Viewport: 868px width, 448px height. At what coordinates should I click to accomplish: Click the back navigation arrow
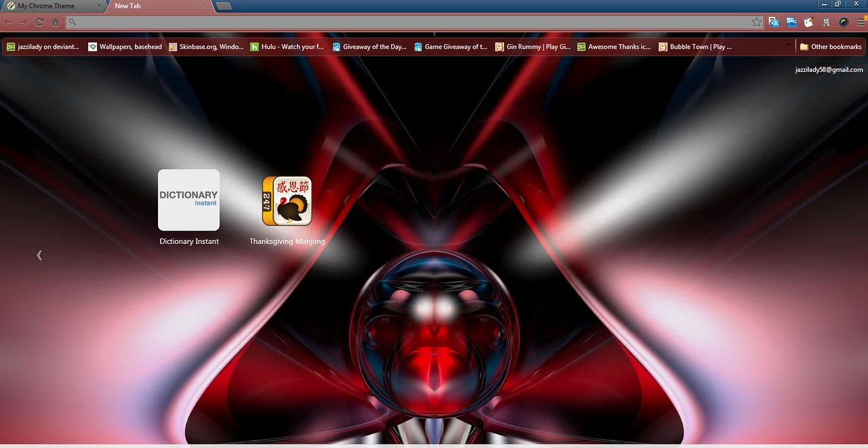(8, 22)
